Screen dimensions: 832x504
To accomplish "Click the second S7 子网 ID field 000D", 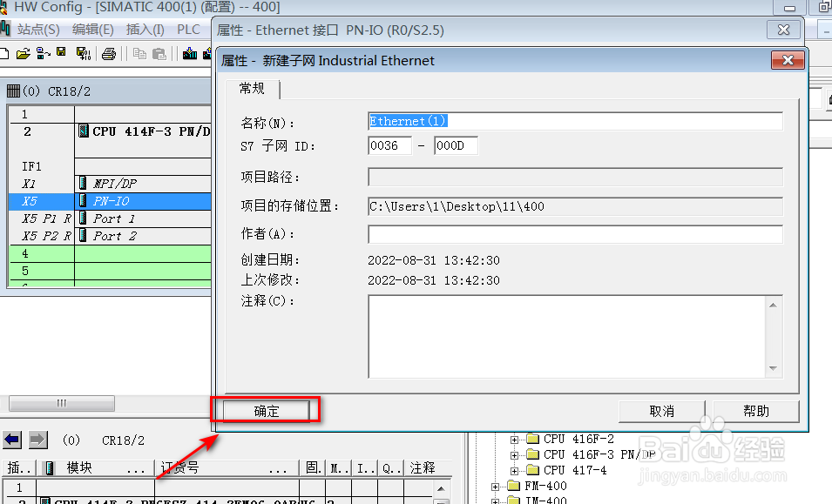I will click(x=456, y=145).
